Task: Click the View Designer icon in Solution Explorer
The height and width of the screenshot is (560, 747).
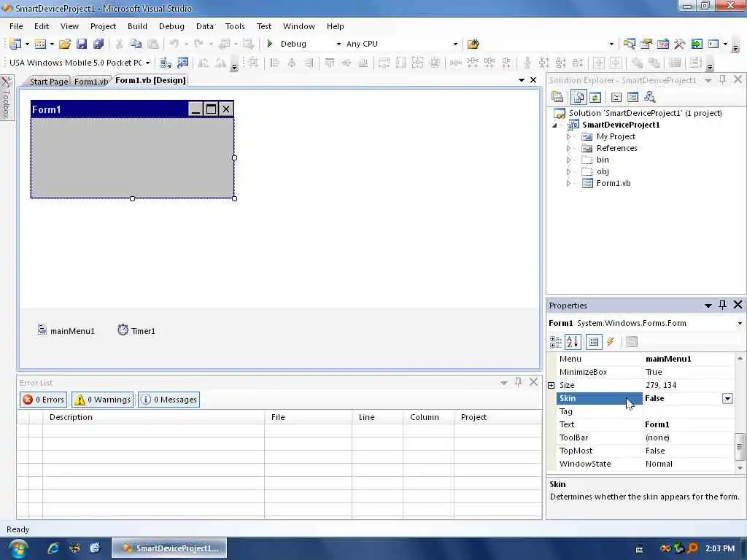Action: pyautogui.click(x=632, y=97)
